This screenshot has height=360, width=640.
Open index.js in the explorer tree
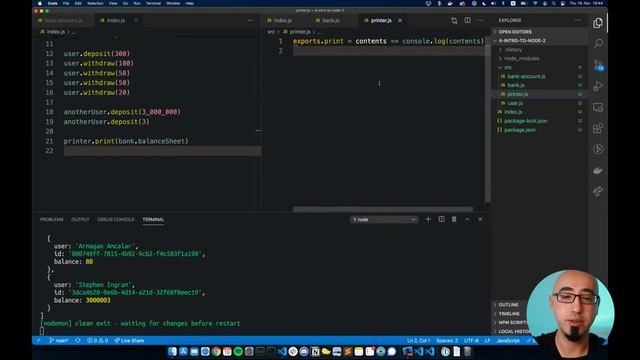point(513,112)
